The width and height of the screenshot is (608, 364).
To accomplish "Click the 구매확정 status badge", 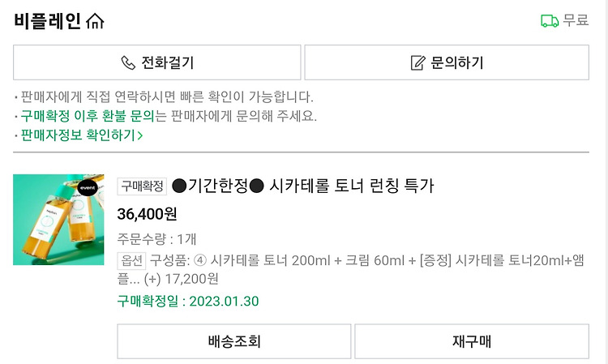I will click(x=142, y=186).
